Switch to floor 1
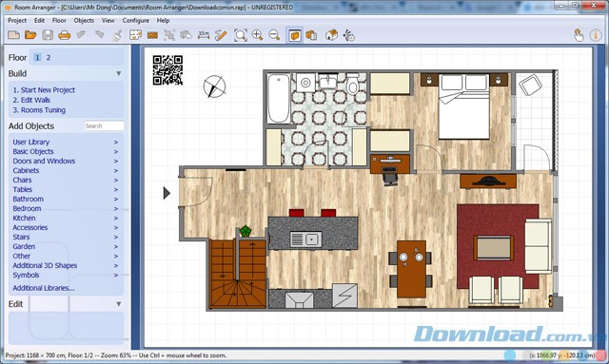The height and width of the screenshot is (364, 609). pos(37,57)
